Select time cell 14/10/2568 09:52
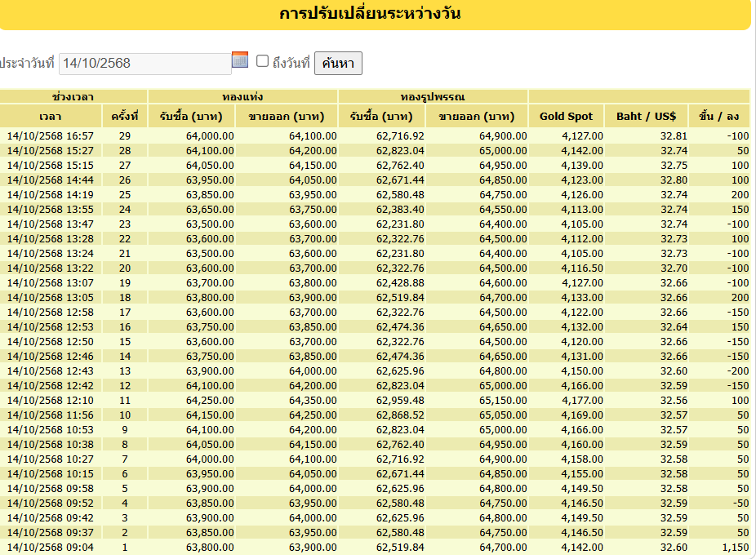The height and width of the screenshot is (559, 756). pyautogui.click(x=51, y=503)
